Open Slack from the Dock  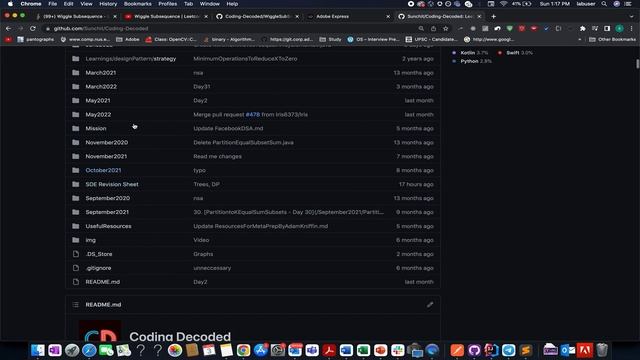[x=398, y=350]
